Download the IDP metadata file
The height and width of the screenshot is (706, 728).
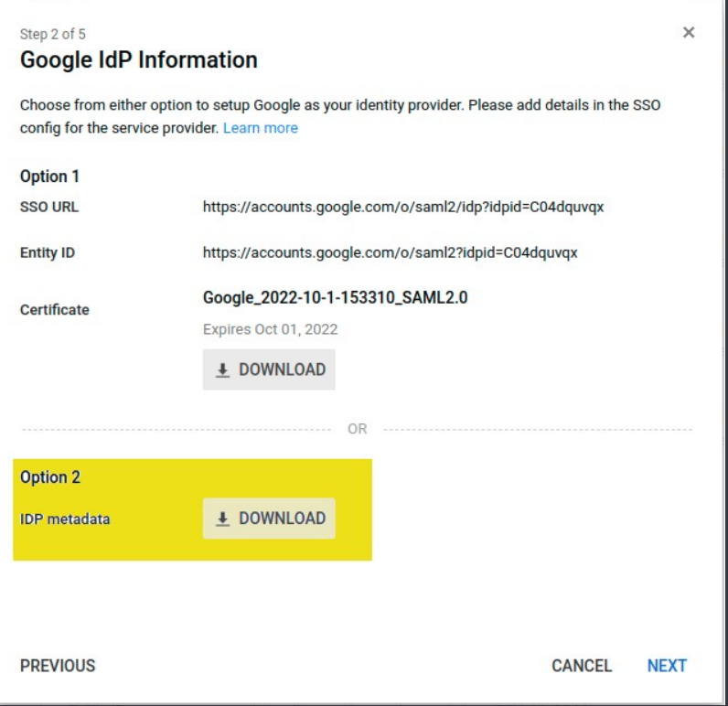pos(269,518)
